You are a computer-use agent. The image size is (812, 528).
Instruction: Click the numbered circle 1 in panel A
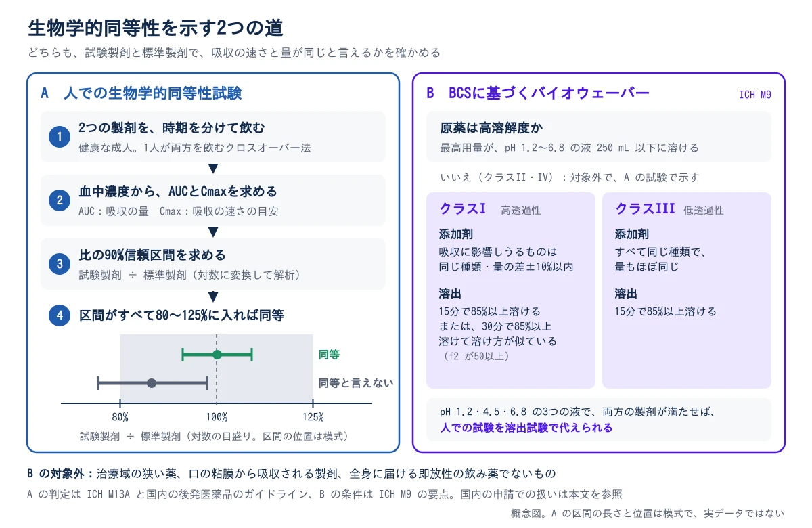[x=60, y=137]
